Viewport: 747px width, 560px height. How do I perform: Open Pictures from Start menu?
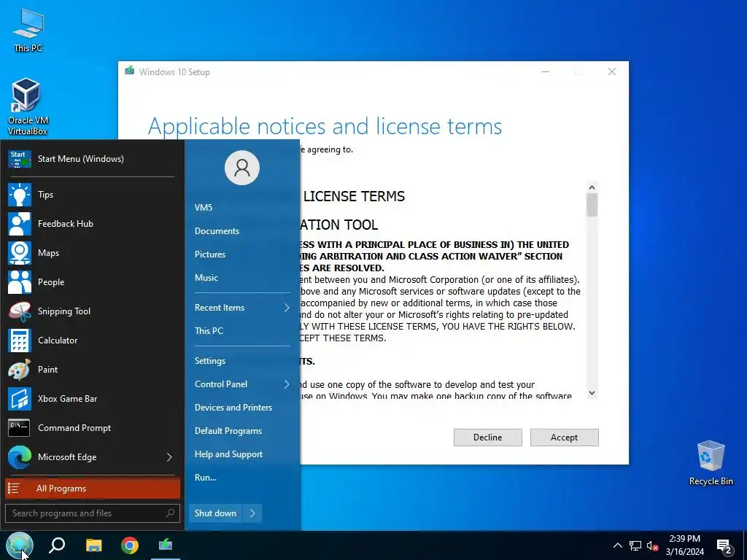click(209, 254)
